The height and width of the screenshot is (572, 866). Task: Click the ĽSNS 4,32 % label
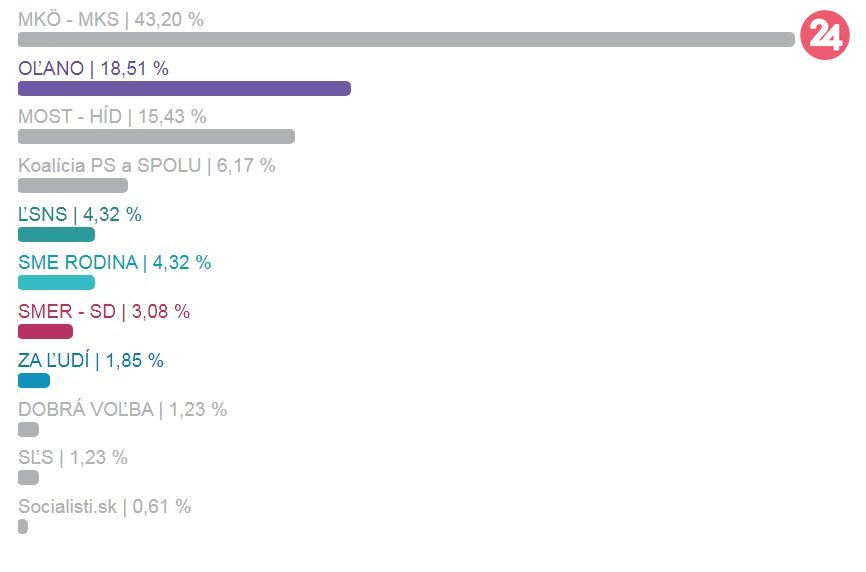point(80,214)
